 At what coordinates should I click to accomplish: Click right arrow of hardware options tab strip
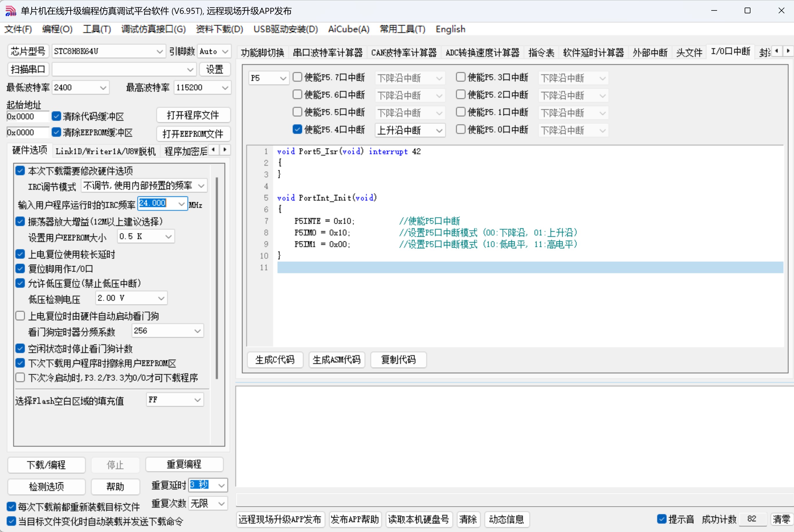point(225,150)
